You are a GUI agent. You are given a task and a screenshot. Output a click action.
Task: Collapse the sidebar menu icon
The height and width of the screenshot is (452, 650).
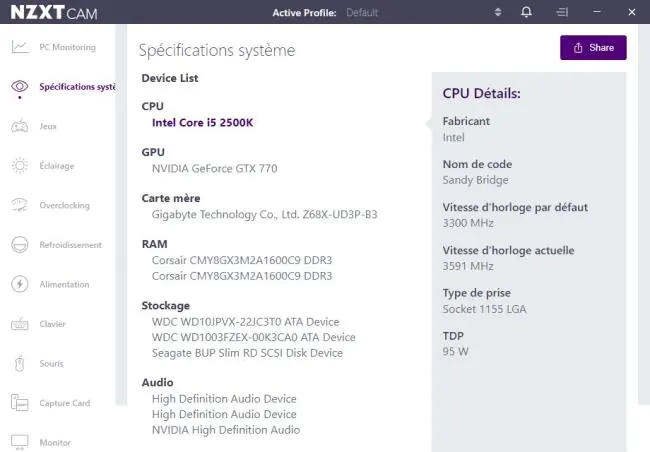click(562, 12)
